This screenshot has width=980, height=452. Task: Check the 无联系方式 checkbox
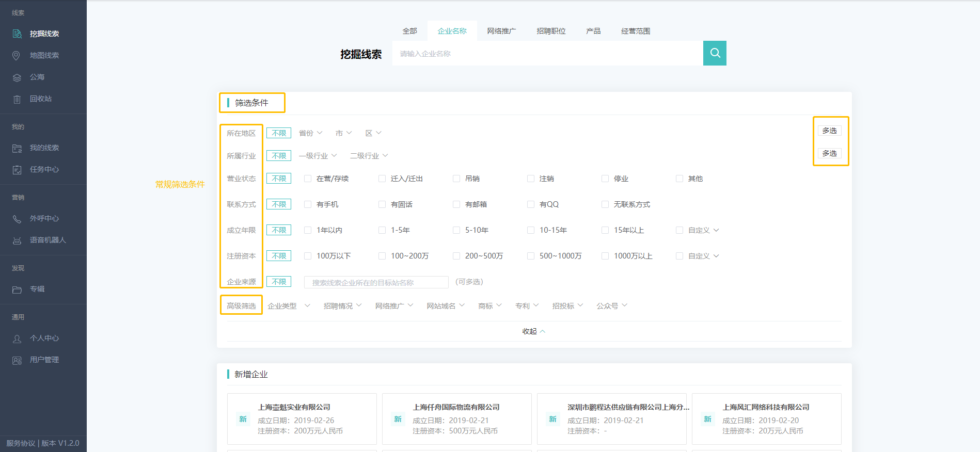[x=605, y=204]
